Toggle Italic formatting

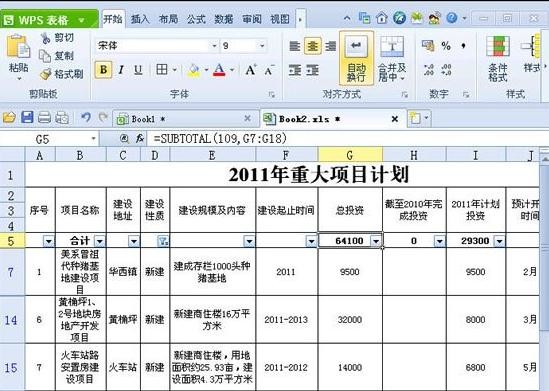pos(121,70)
